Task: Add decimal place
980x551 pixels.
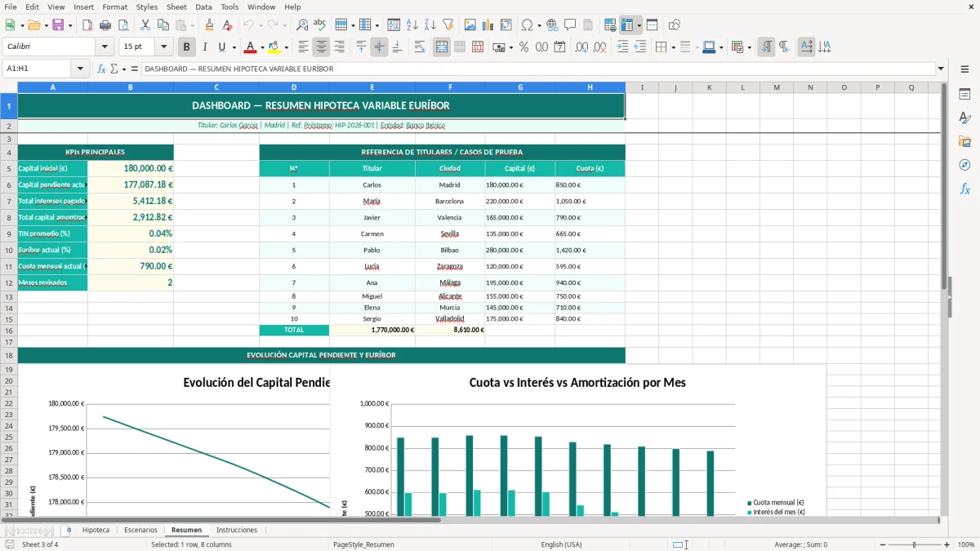Action: click(x=581, y=47)
